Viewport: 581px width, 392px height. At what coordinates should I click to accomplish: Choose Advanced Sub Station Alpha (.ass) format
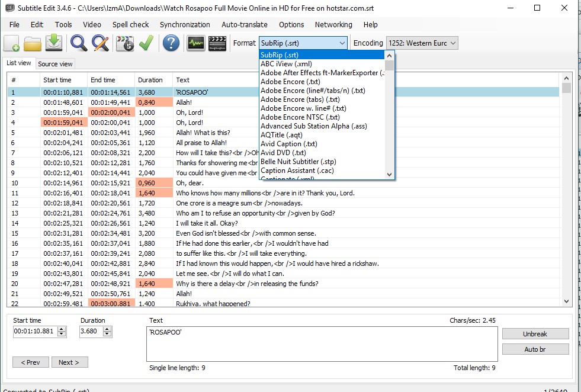coord(314,126)
